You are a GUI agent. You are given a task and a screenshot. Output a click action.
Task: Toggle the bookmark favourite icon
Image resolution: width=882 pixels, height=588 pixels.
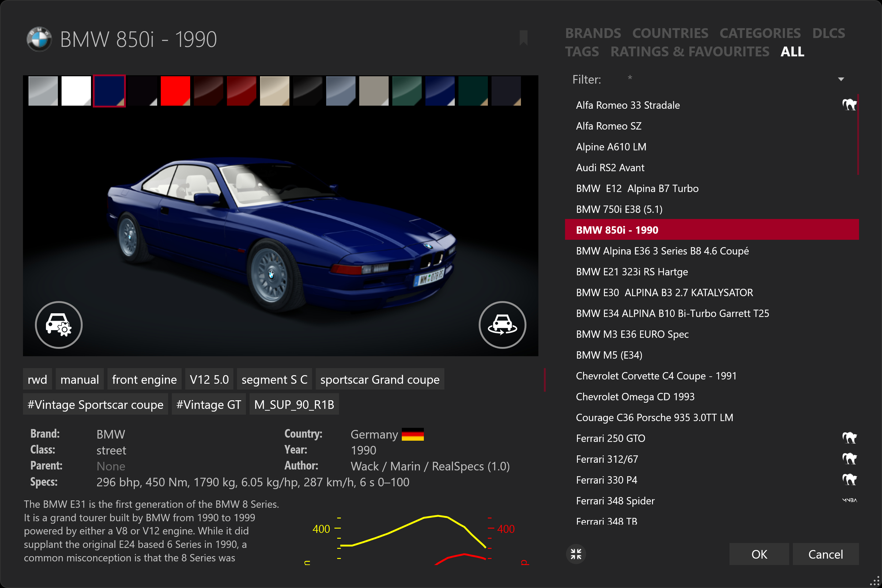[523, 37]
